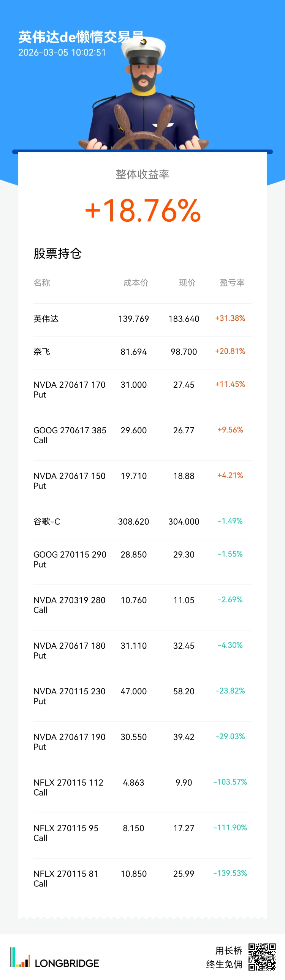Click the 英伟达de懒惰交易员 title text

point(81,37)
